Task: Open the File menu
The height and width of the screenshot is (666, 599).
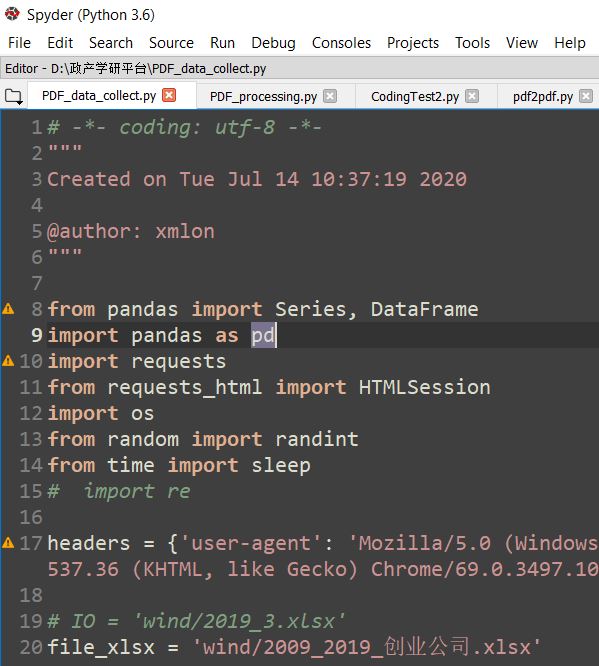Action: [x=19, y=43]
